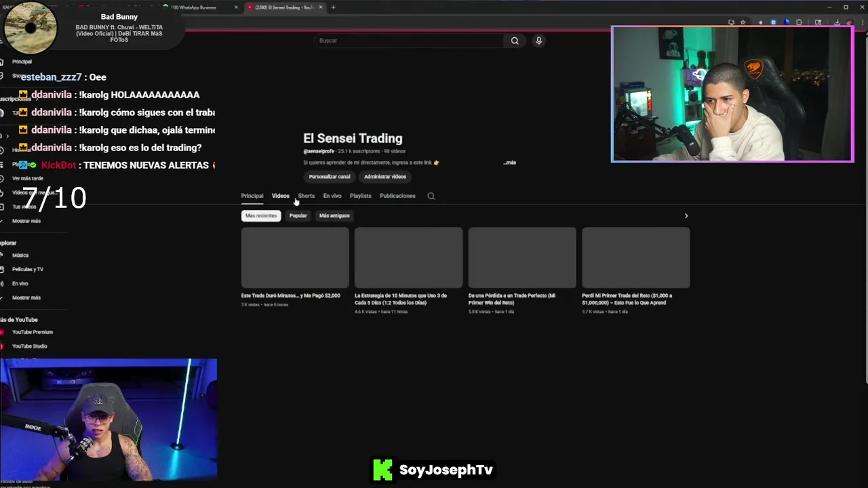Open Principal home entry in sidebar
Image resolution: width=868 pixels, height=488 pixels.
22,62
